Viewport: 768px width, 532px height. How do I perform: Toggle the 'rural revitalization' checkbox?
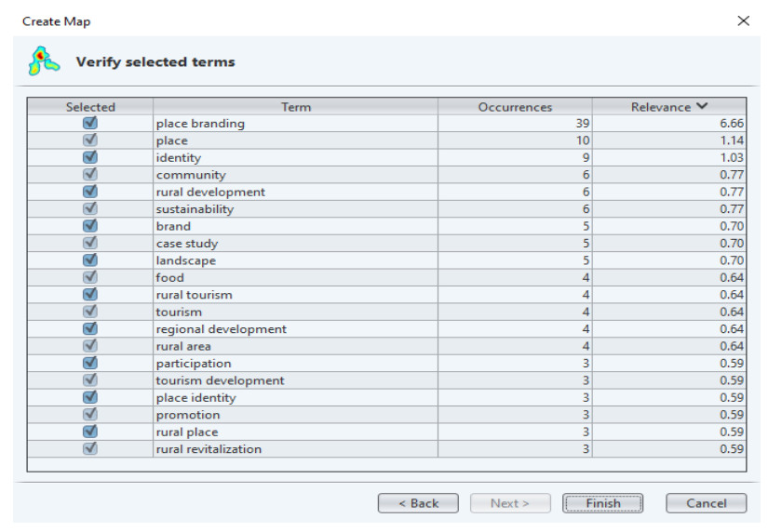(x=90, y=449)
